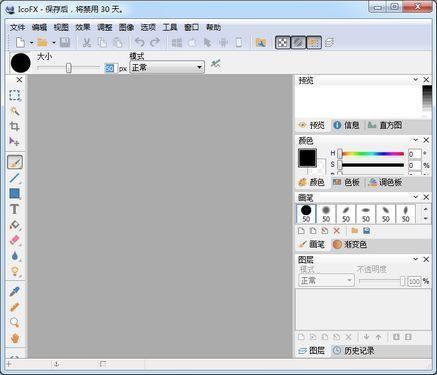This screenshot has width=437, height=375.
Task: Select the line drawing tool
Action: coord(14,178)
